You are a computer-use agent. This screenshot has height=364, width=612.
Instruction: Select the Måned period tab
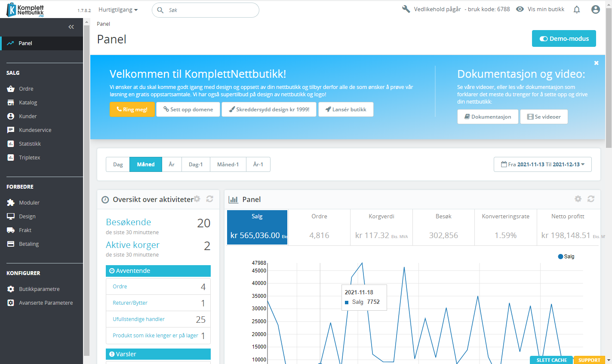(x=146, y=165)
